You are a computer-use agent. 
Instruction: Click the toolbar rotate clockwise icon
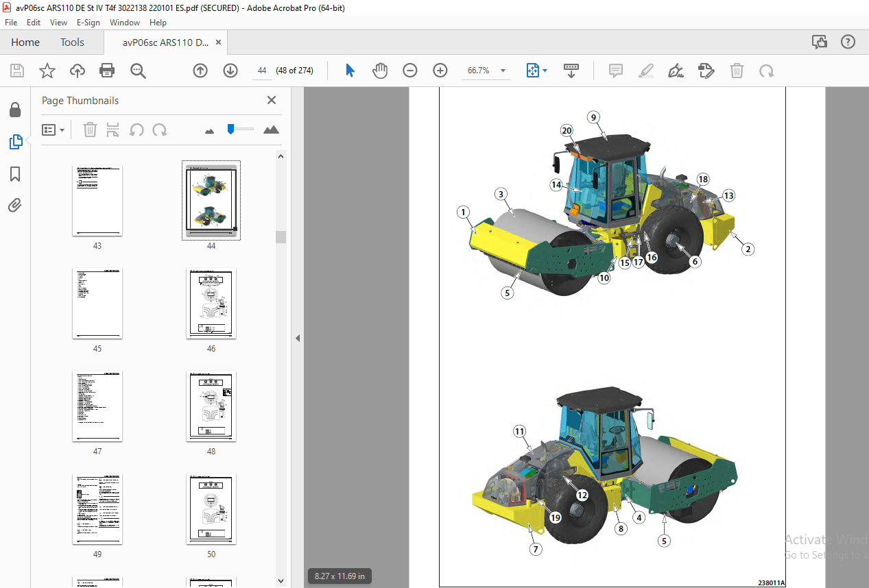[x=766, y=71]
